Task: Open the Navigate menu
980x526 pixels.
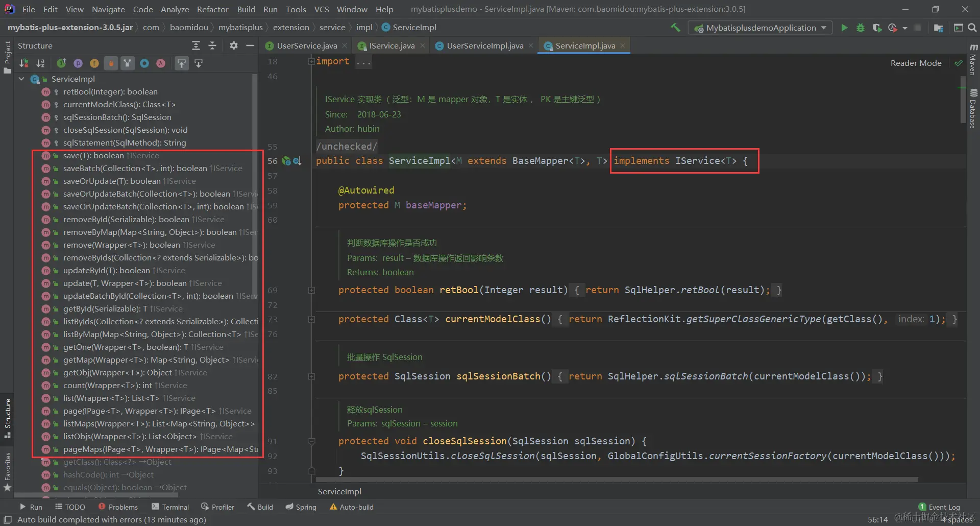Action: (108, 9)
